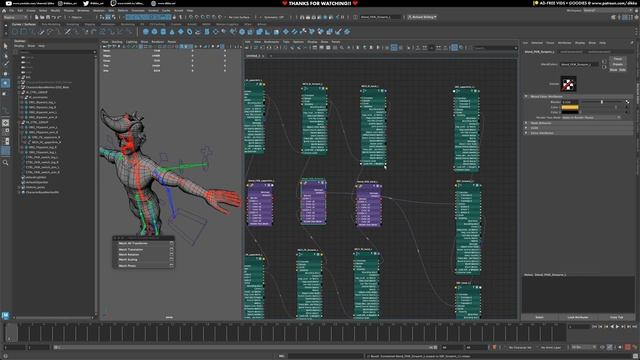Click the blue M icon at sidebar bottom
The width and height of the screenshot is (640, 360).
point(5,315)
